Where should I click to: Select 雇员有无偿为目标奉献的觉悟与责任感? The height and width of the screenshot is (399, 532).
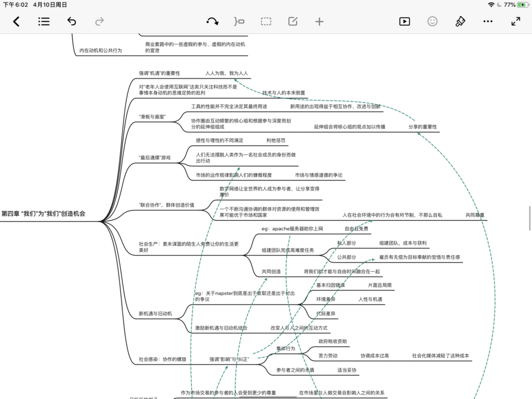[x=419, y=257]
